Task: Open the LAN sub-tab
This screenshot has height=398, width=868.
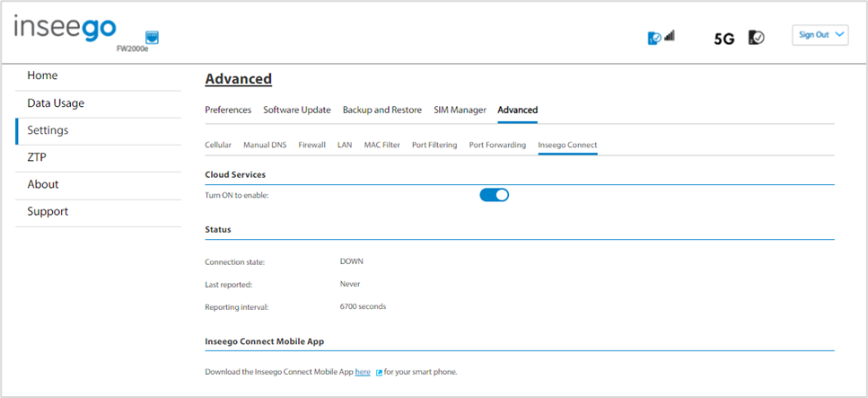Action: (x=345, y=145)
